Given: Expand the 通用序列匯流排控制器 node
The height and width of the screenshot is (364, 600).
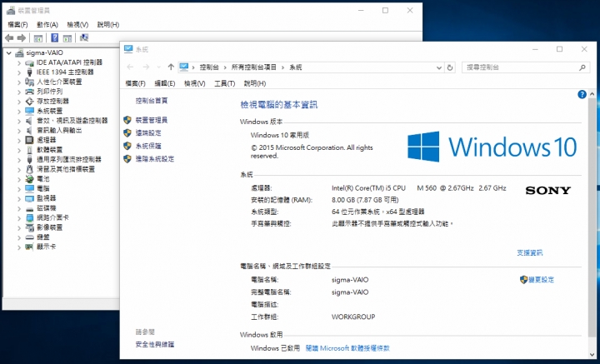Looking at the screenshot, I should pyautogui.click(x=18, y=159).
